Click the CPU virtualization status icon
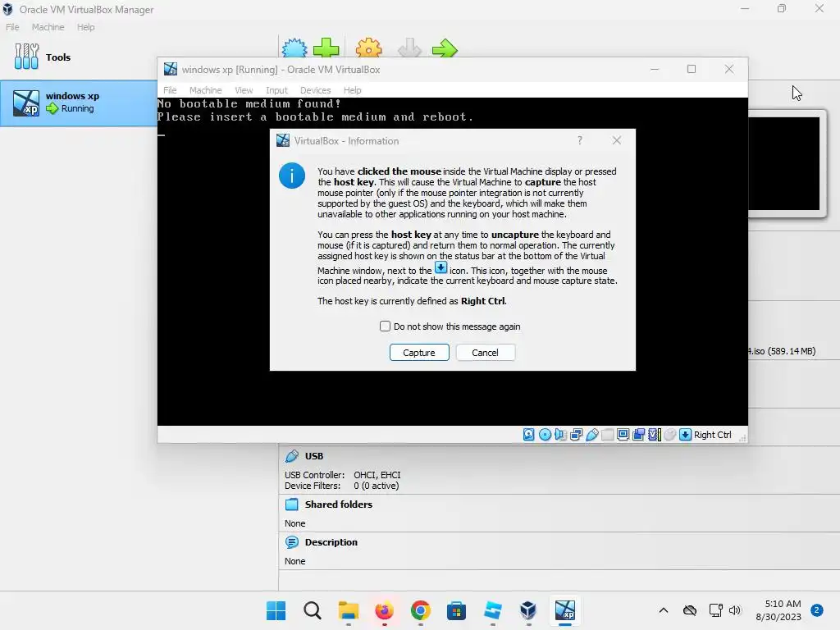Image resolution: width=840 pixels, height=630 pixels. [654, 435]
